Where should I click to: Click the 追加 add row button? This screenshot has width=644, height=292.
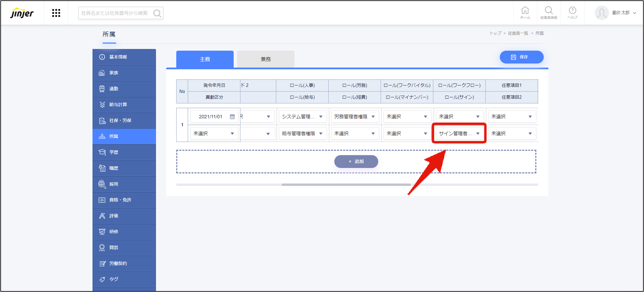[x=356, y=162]
